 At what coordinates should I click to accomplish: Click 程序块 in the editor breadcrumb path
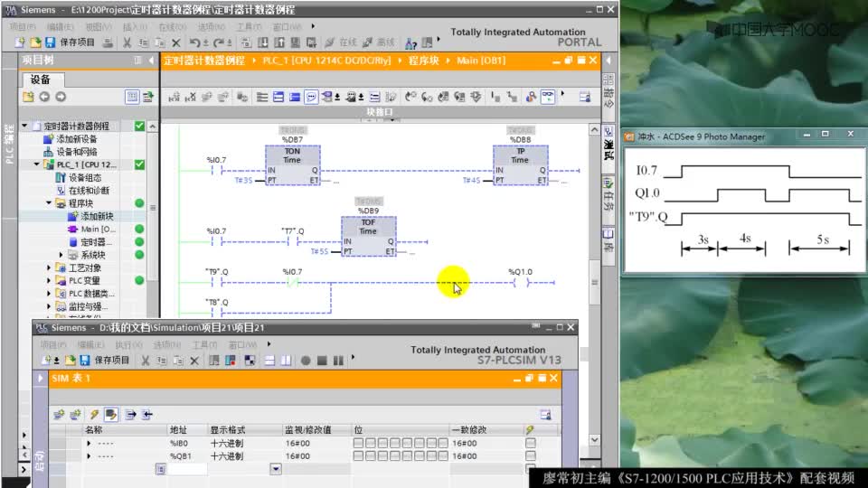(x=423, y=61)
